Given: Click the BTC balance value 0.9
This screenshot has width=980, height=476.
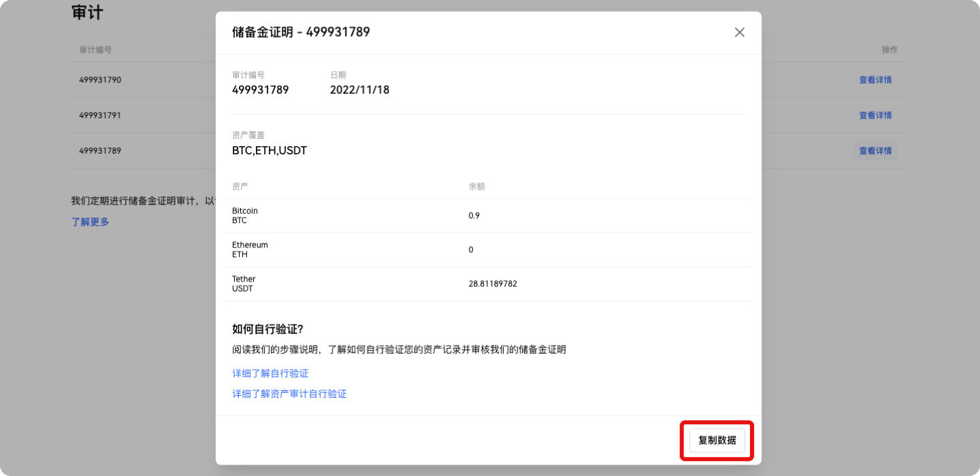Looking at the screenshot, I should (x=474, y=216).
